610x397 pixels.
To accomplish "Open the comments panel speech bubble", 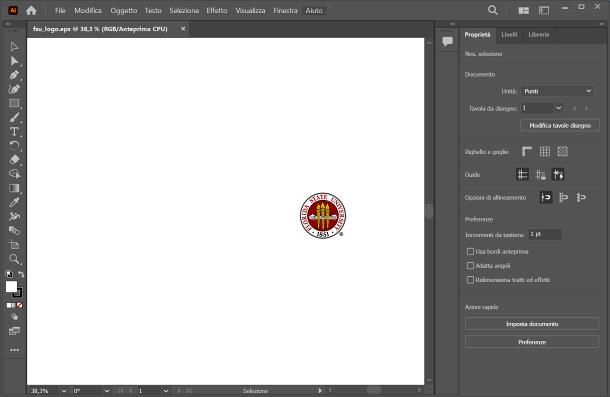I will pos(447,41).
